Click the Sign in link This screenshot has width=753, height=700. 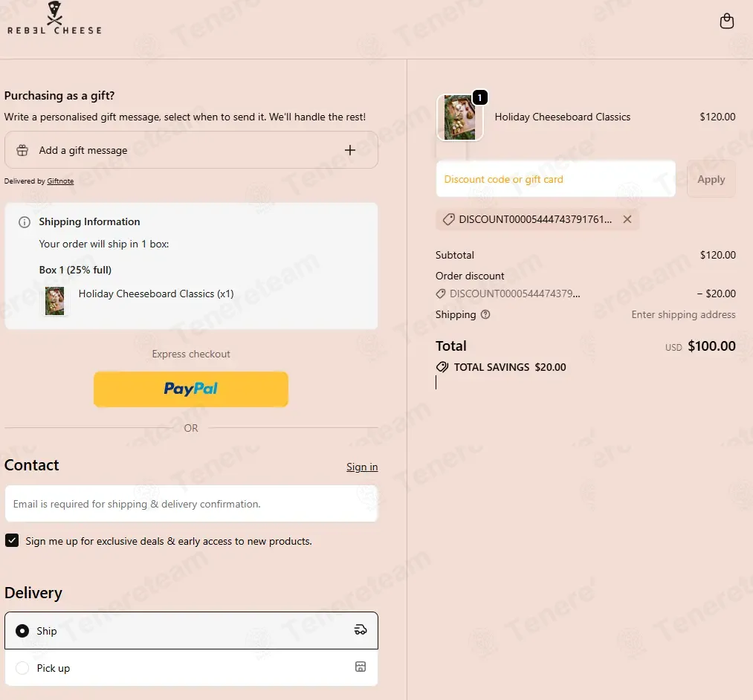tap(362, 467)
